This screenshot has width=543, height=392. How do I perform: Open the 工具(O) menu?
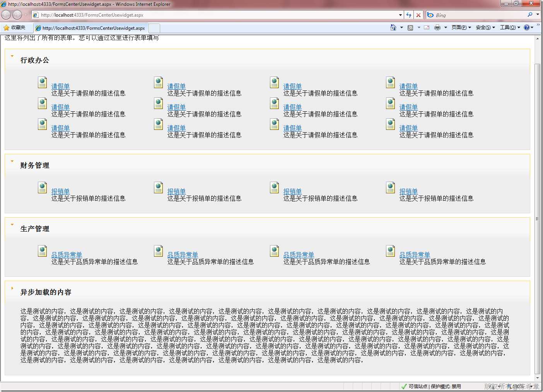point(510,27)
